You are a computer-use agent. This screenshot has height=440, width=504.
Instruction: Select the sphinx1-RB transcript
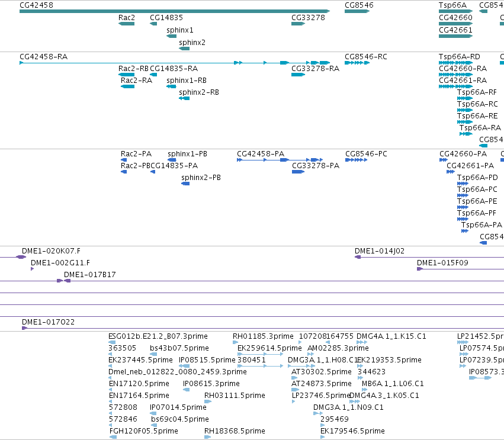(171, 86)
